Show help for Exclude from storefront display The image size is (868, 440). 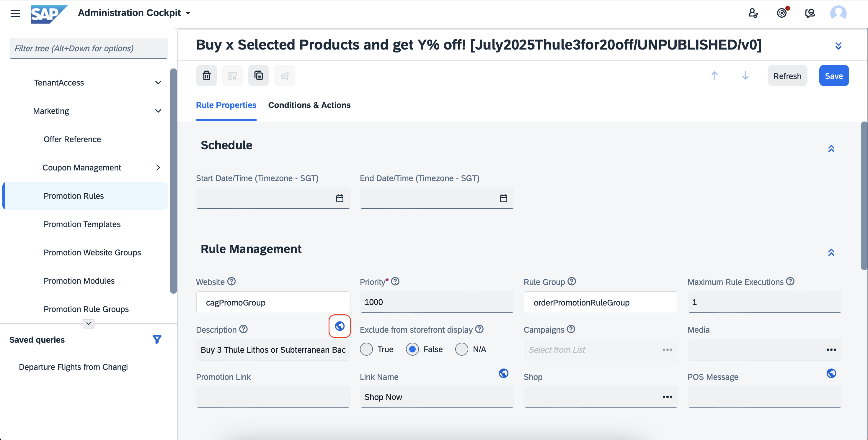coord(479,329)
